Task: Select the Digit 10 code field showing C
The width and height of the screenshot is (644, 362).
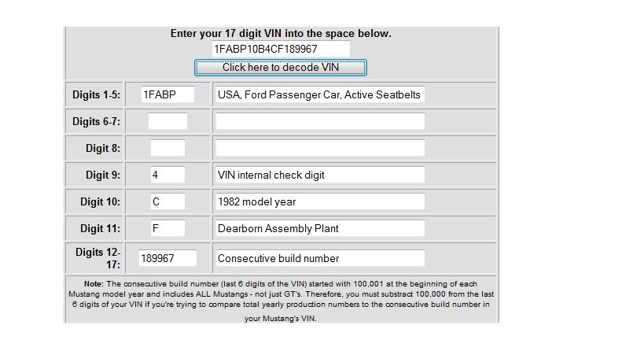Action: (x=167, y=201)
